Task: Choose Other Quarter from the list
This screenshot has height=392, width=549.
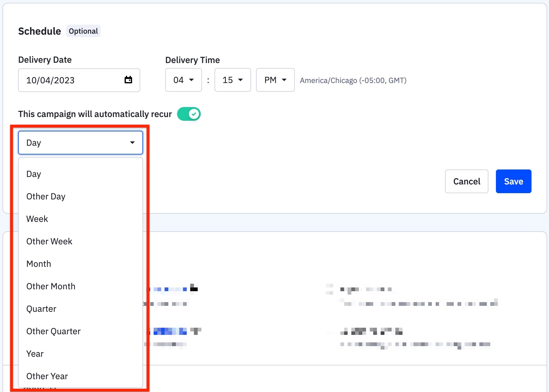Action: coord(53,331)
